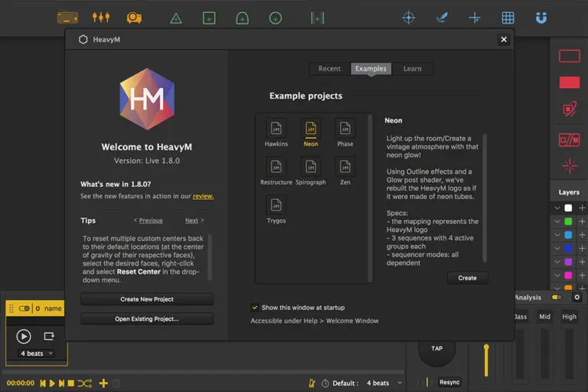Uncheck Show this window at startup

point(255,307)
